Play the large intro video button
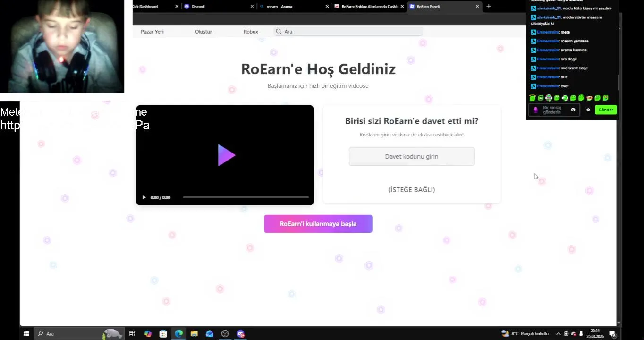 pyautogui.click(x=226, y=155)
